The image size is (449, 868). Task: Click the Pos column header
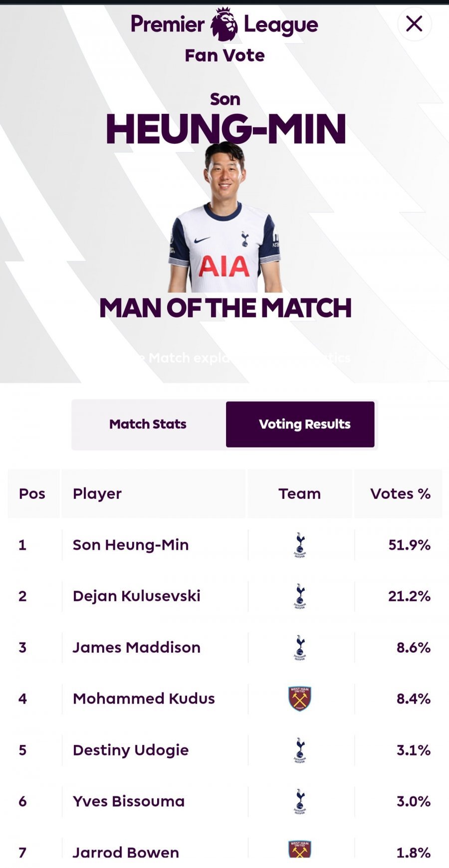[x=32, y=493]
